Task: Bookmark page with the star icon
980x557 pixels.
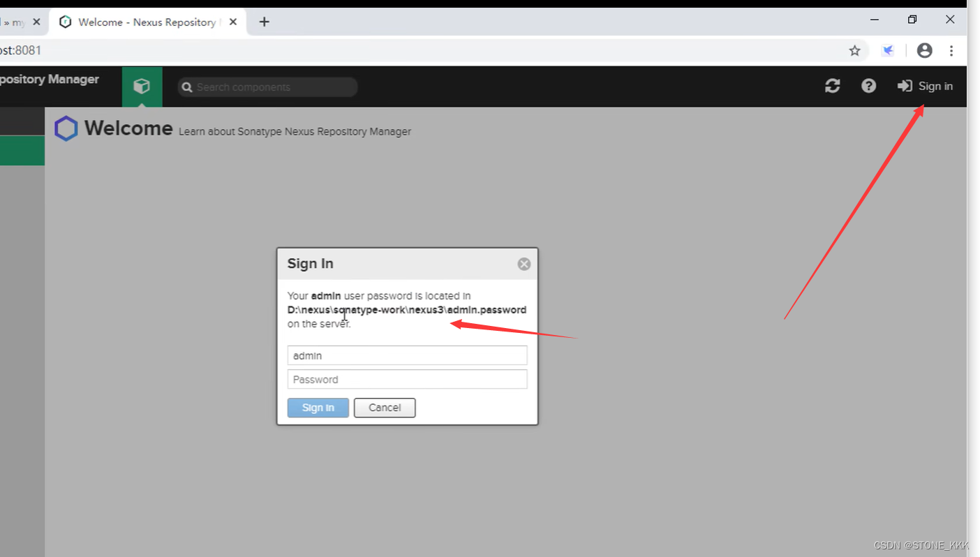Action: click(x=854, y=50)
